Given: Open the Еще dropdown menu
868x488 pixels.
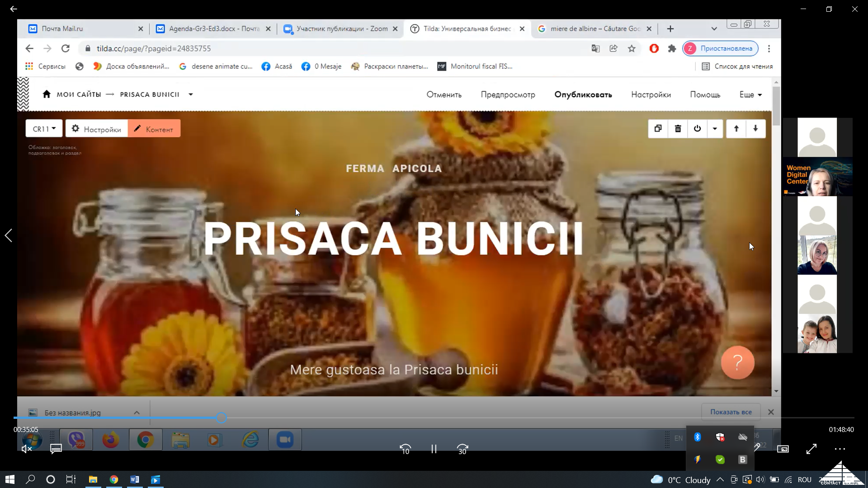Looking at the screenshot, I should click(750, 94).
